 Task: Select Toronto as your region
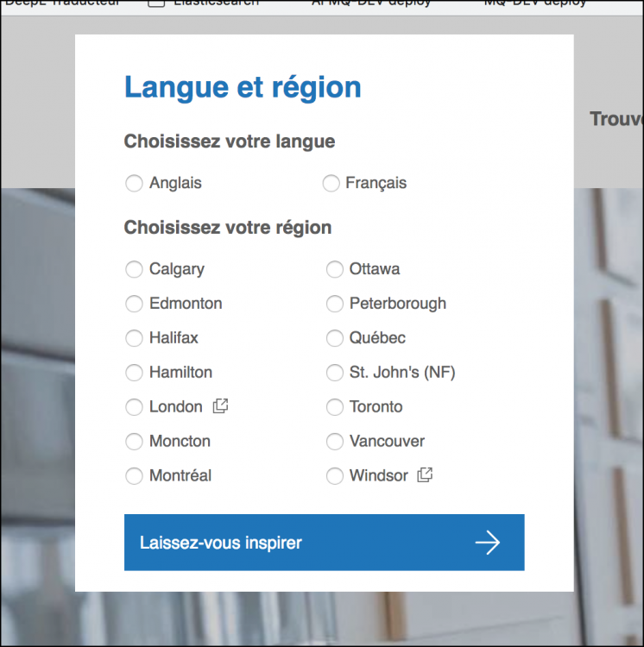point(334,407)
